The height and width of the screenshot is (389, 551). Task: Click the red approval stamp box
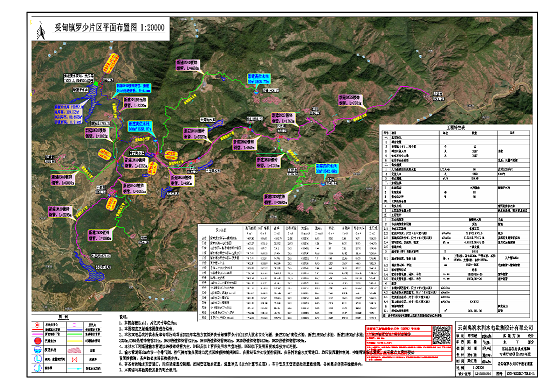click(x=408, y=343)
